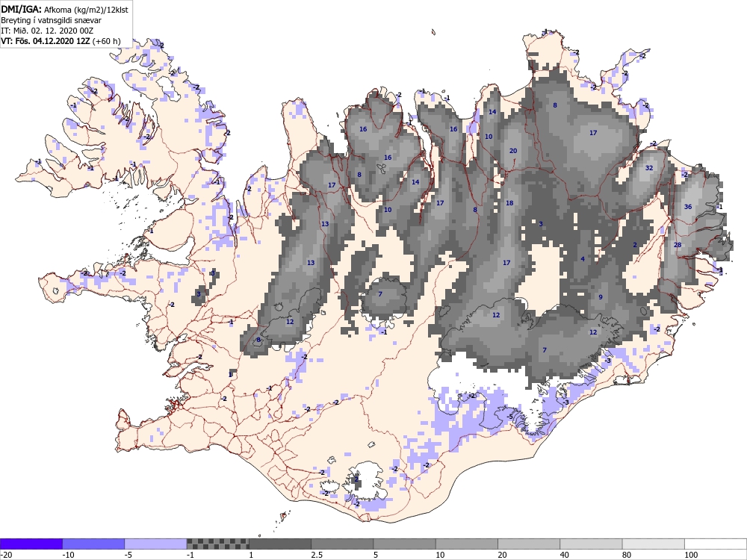Click the "Breyting í vatnsgildi snævar" subtitle
This screenshot has height=560, width=747.
coord(51,20)
